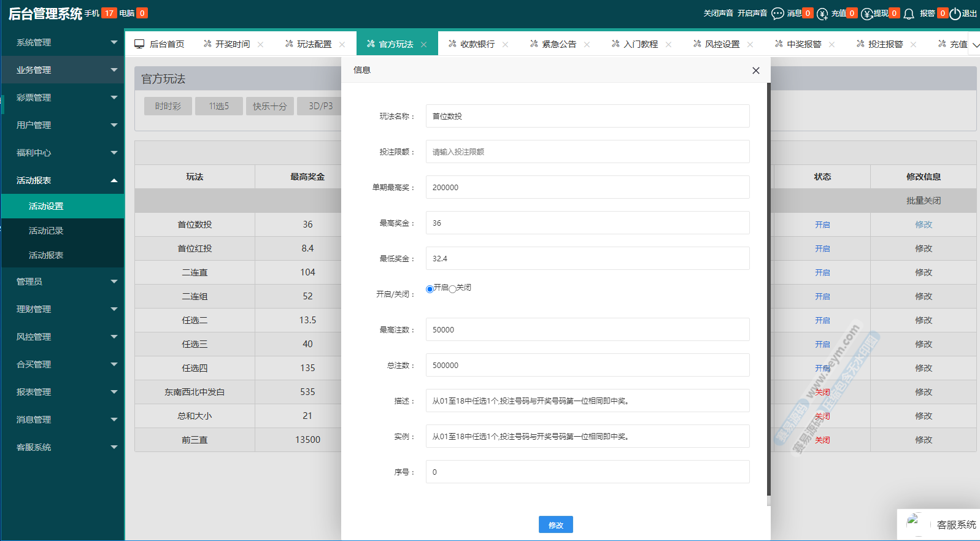This screenshot has width=980, height=541.
Task: Close the 开奖时间 tab with its X
Action: coord(261,44)
